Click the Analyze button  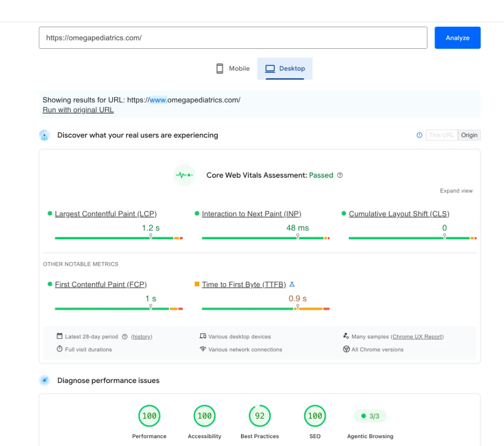click(457, 37)
